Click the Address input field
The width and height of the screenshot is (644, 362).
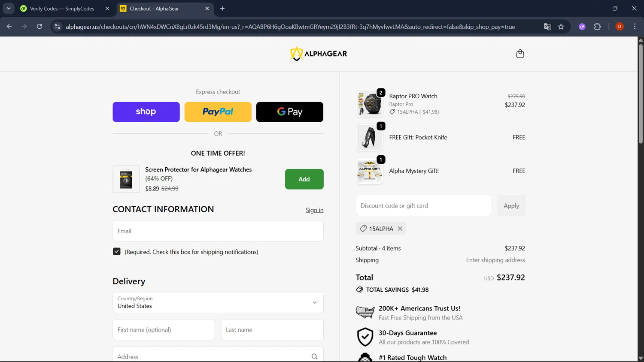218,354
